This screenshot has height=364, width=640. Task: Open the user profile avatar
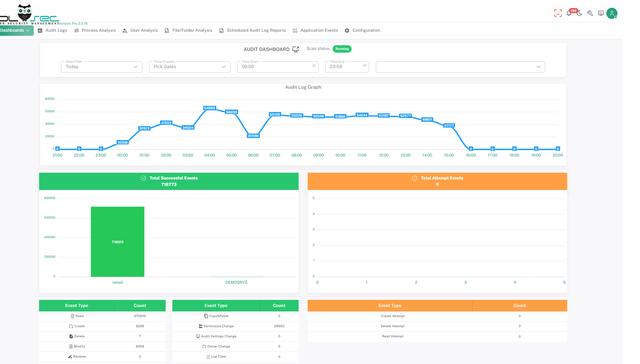click(x=612, y=13)
